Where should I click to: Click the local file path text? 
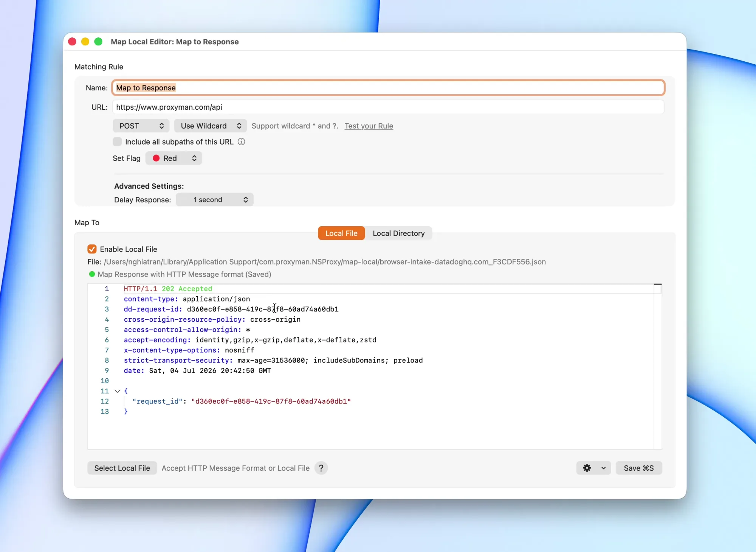point(325,261)
